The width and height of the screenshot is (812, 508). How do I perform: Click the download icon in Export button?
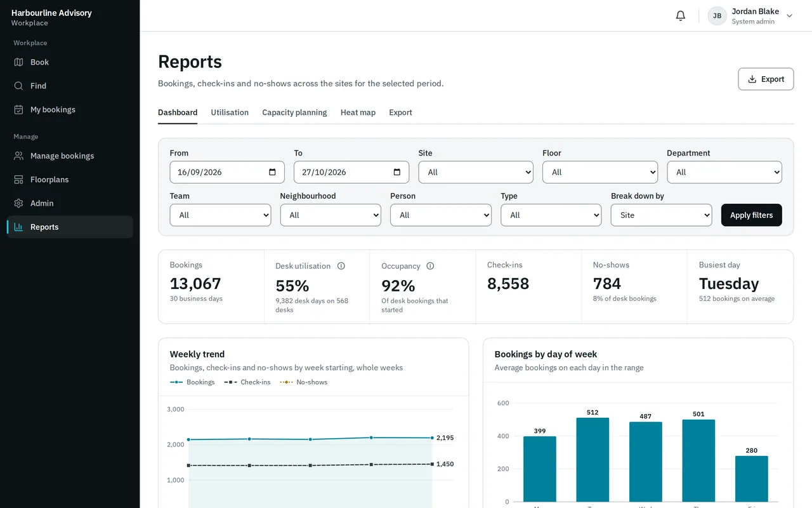752,79
